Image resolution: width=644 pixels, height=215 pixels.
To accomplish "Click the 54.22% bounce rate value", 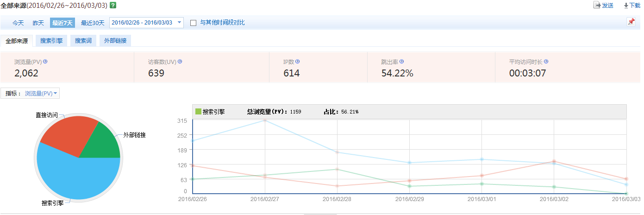I will (397, 73).
